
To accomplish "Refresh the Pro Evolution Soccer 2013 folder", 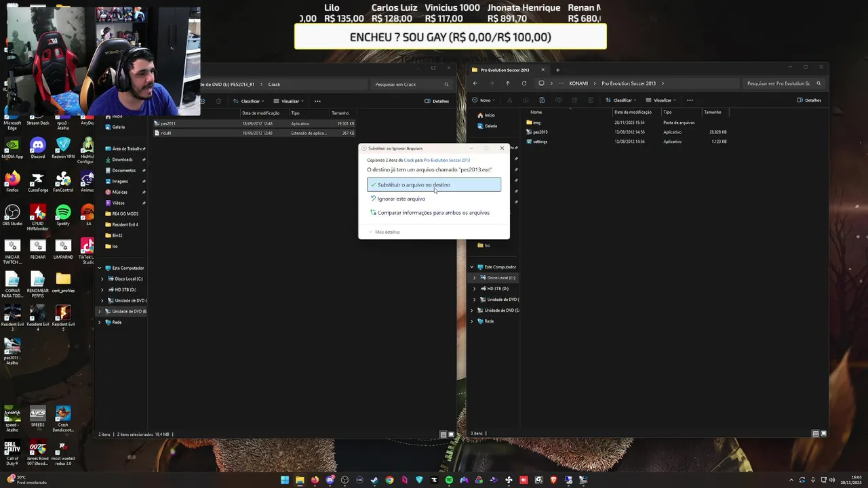I will [x=524, y=83].
